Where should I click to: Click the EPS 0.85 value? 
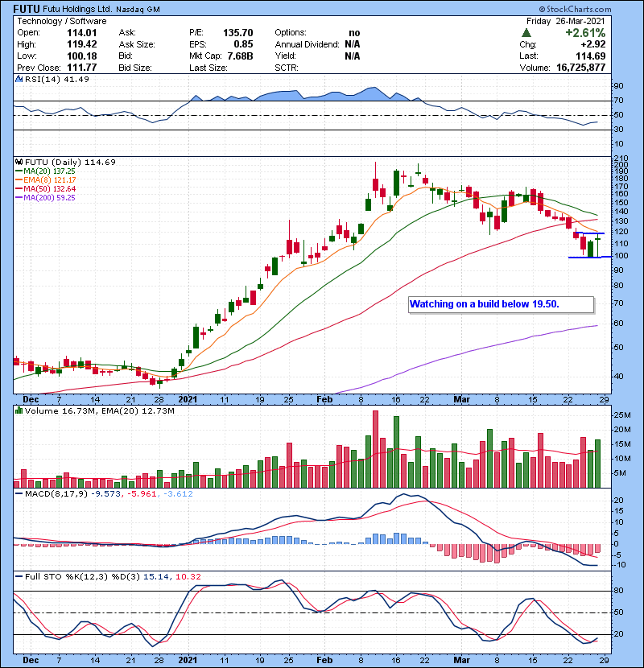[243, 44]
